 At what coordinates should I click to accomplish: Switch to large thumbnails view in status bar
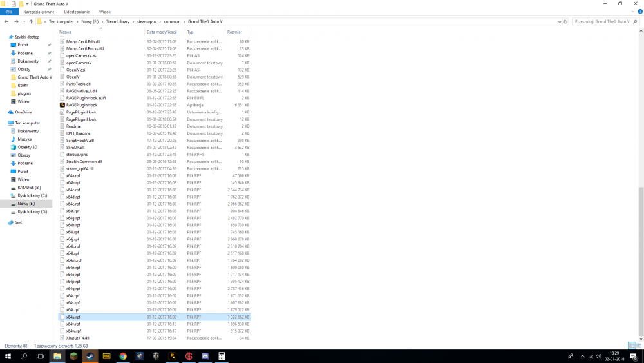coord(639,346)
